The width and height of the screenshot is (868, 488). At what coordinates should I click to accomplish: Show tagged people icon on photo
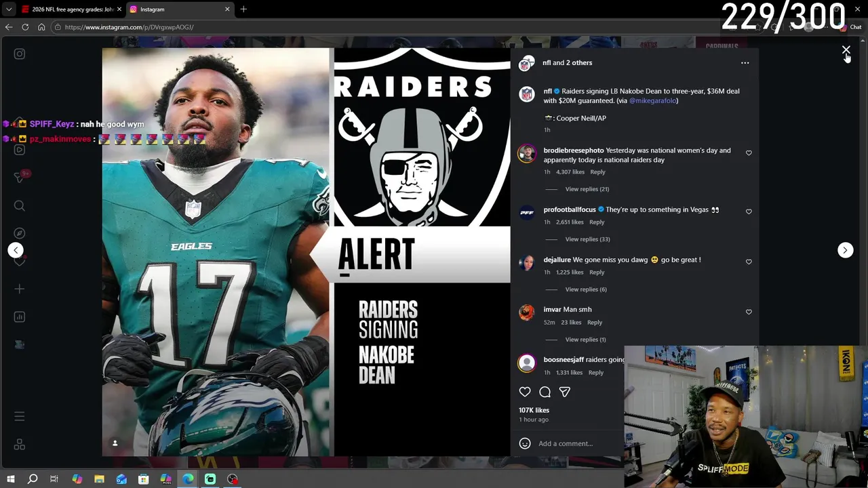115,443
